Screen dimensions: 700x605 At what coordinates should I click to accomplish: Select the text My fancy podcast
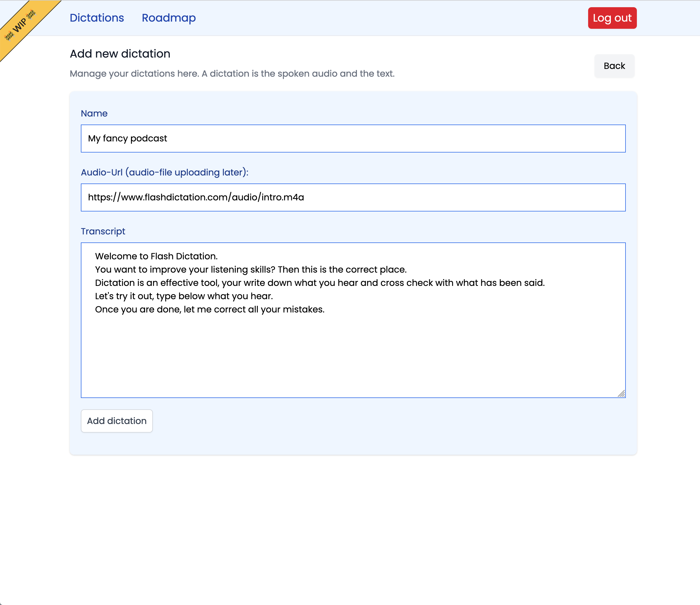(x=127, y=138)
